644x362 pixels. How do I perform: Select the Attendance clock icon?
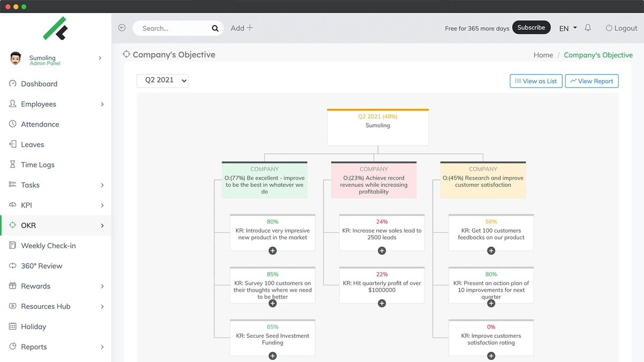point(12,124)
